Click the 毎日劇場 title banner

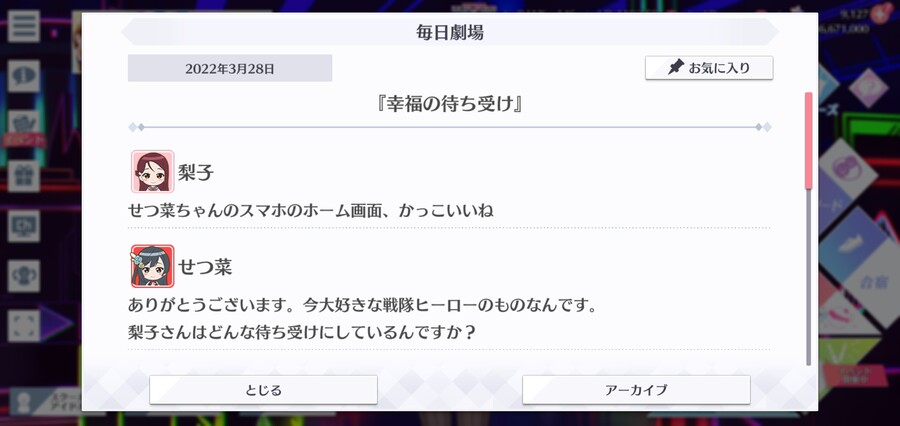pyautogui.click(x=450, y=32)
